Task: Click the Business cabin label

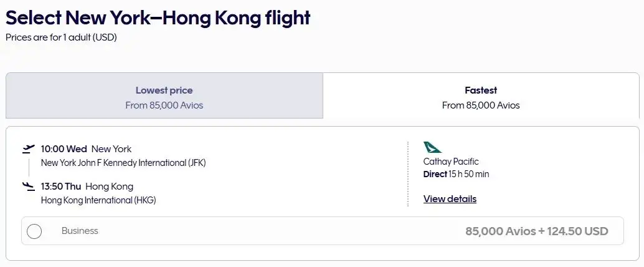Action: [80, 231]
